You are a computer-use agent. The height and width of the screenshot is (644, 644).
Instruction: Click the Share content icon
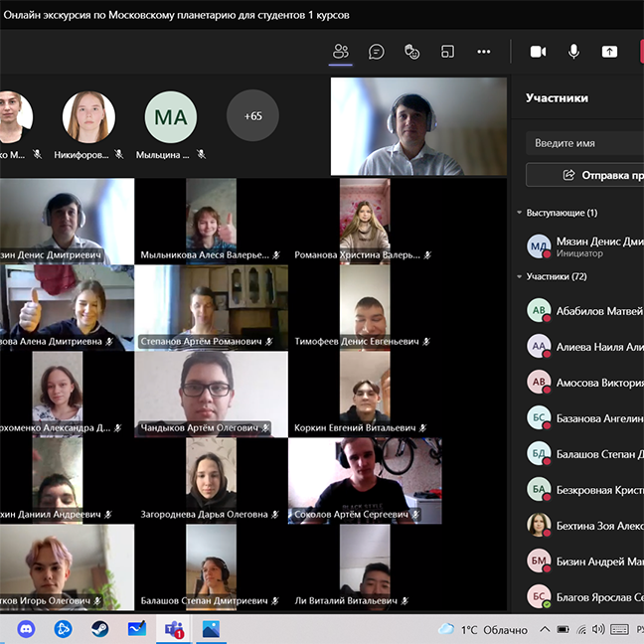click(610, 52)
